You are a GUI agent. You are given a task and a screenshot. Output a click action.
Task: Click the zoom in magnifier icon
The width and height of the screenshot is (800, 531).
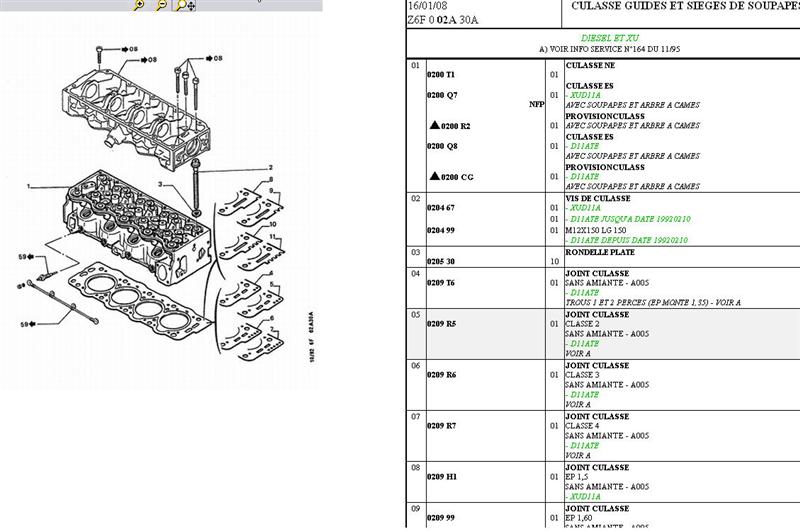click(139, 5)
